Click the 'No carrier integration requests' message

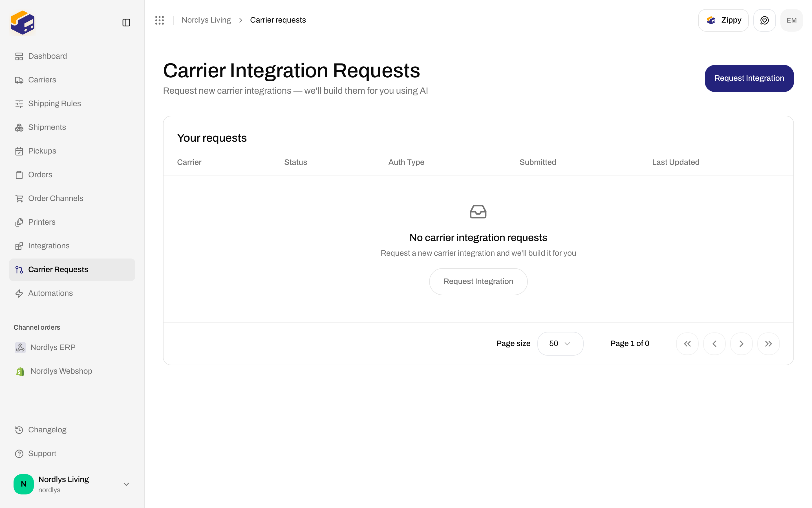[x=478, y=238]
